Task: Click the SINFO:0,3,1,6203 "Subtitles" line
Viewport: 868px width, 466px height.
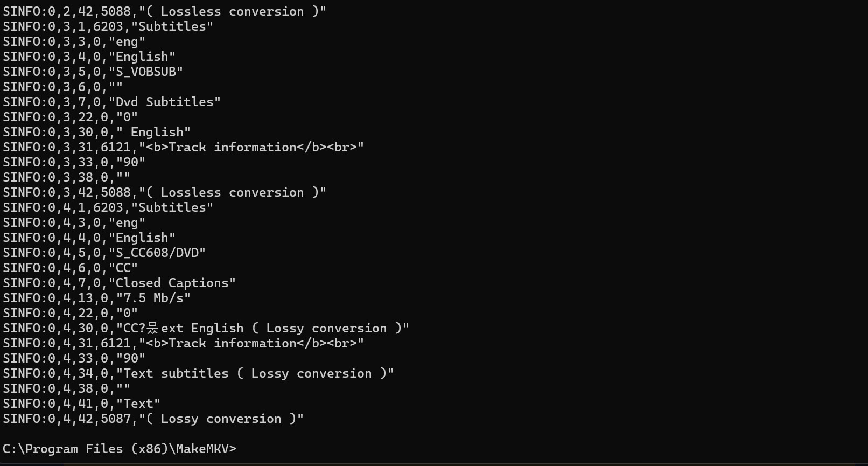Action: point(108,26)
